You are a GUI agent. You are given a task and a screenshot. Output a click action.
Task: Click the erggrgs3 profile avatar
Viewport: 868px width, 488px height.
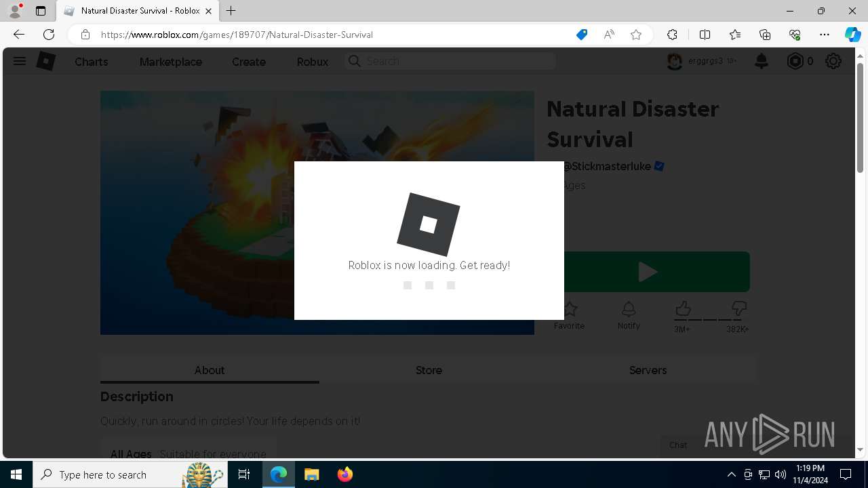(x=674, y=61)
